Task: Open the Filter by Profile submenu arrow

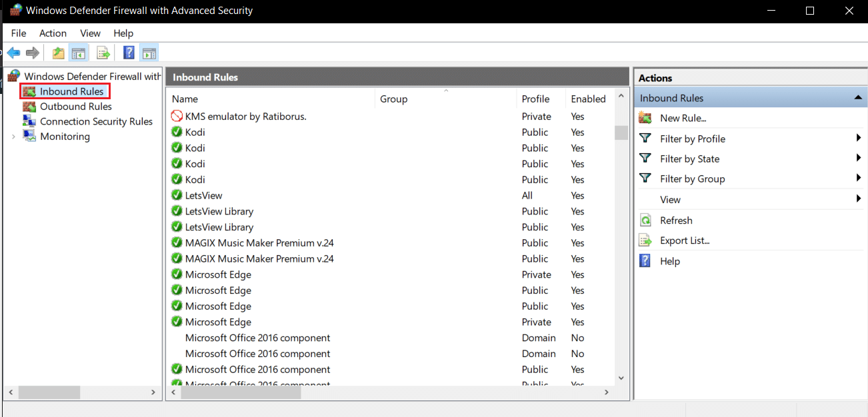Action: coord(859,139)
